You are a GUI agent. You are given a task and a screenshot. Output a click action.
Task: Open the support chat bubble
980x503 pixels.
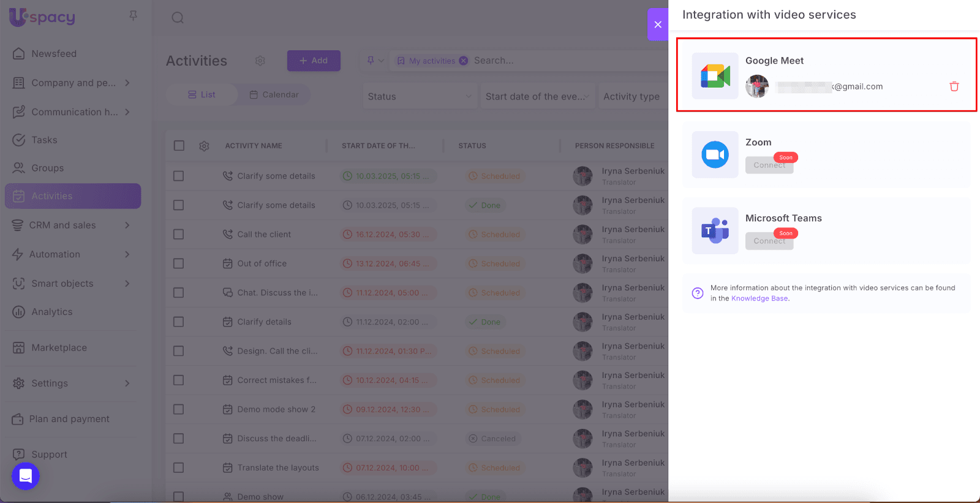pyautogui.click(x=26, y=475)
